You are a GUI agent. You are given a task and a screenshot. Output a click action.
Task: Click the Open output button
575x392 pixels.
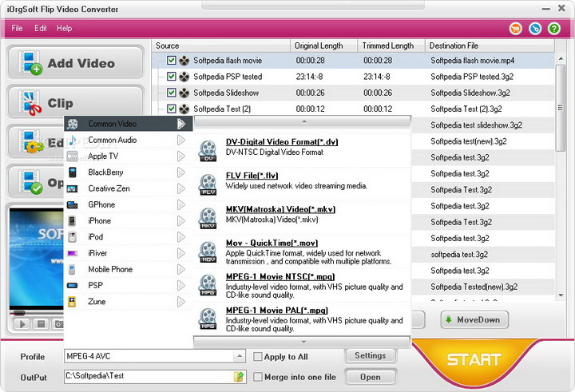point(371,377)
